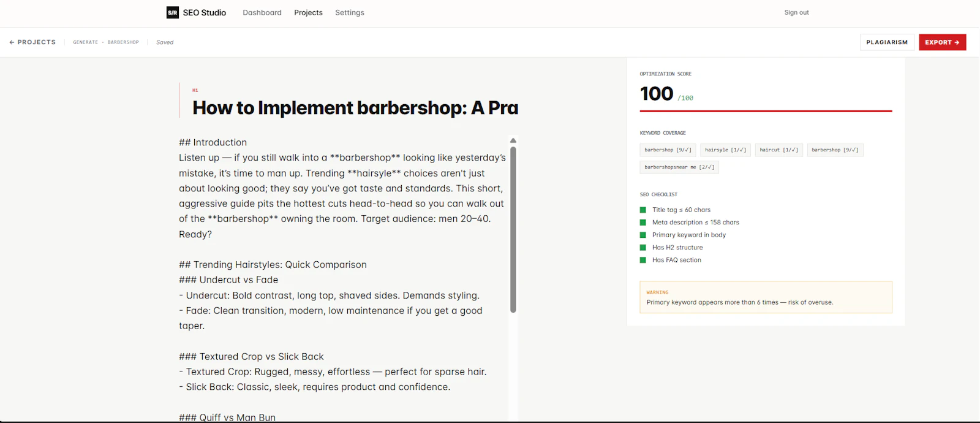Click the S/R SEO Studio logo icon
The height and width of the screenshot is (423, 980).
pyautogui.click(x=173, y=12)
